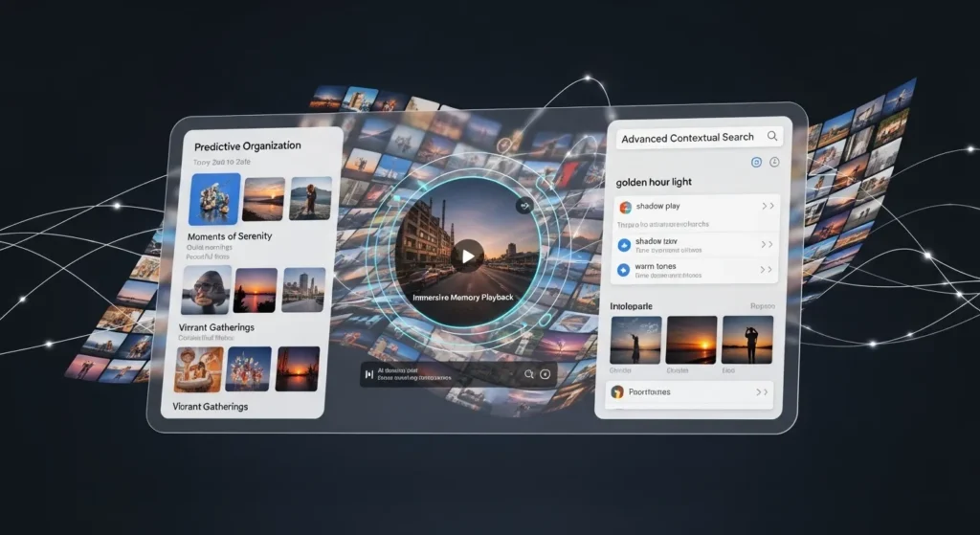Expand the shadow play suggestion chevron
This screenshot has width=980, height=535.
tap(767, 206)
